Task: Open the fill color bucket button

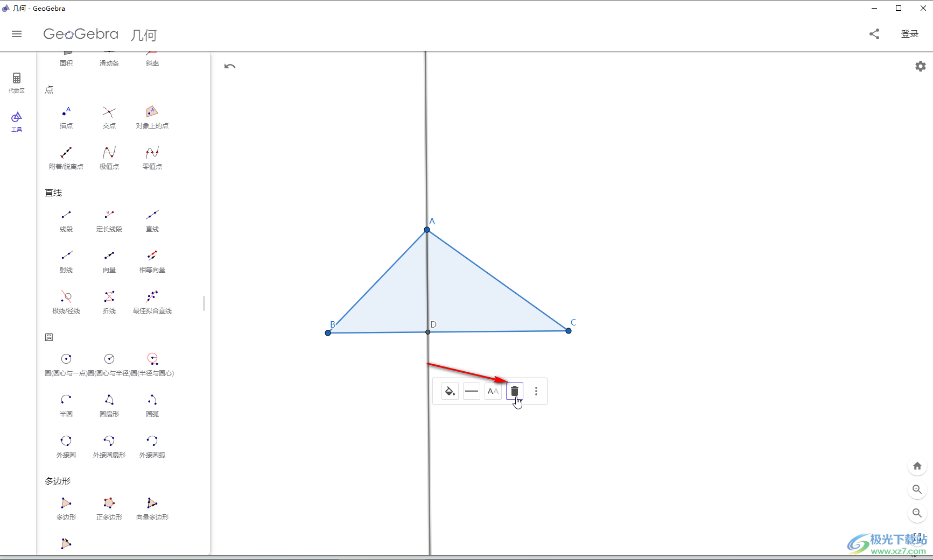Action: pos(450,391)
